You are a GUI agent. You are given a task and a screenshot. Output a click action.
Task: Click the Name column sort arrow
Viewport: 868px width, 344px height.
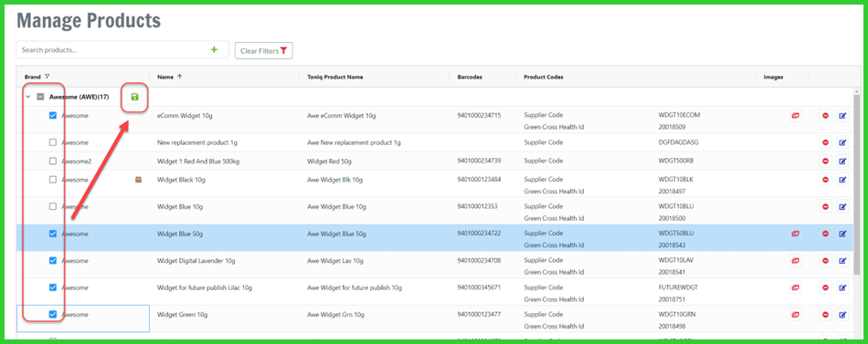(179, 77)
